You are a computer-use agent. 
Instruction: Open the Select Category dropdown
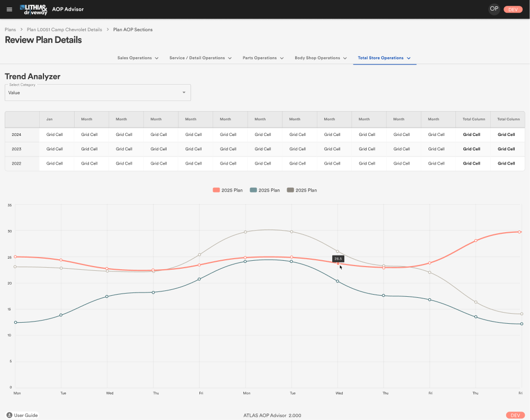[x=97, y=93]
